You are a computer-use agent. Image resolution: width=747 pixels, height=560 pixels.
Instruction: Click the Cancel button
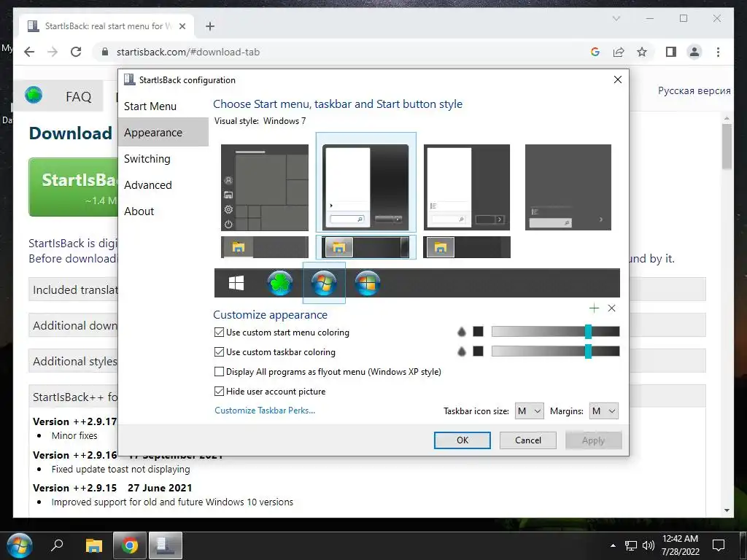[528, 440]
